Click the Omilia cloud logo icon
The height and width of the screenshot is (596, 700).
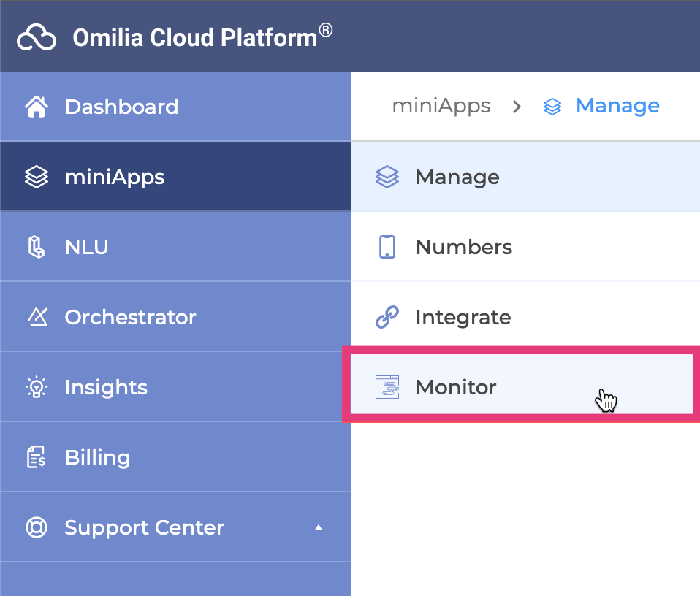pos(37,37)
